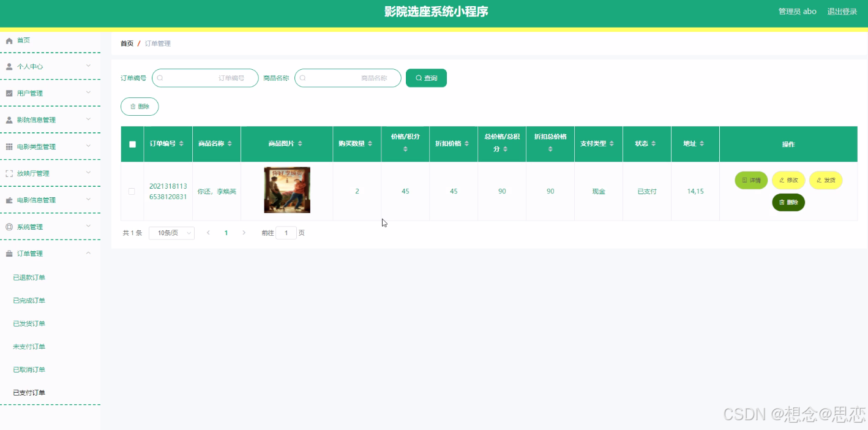Screen dimensions: 868x430
Task: Check the row checkbox for order 20213181136538120831
Action: point(132,192)
